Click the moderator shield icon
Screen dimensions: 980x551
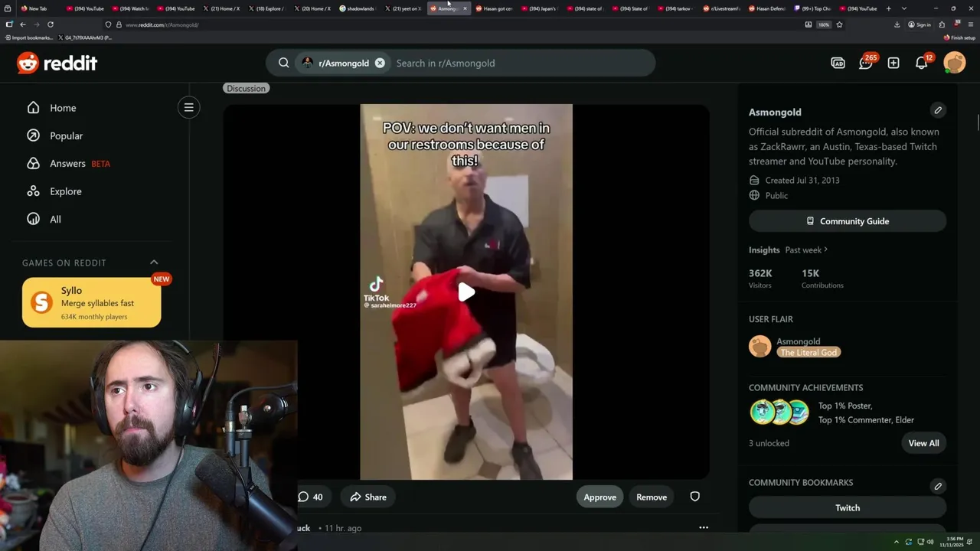tap(694, 497)
